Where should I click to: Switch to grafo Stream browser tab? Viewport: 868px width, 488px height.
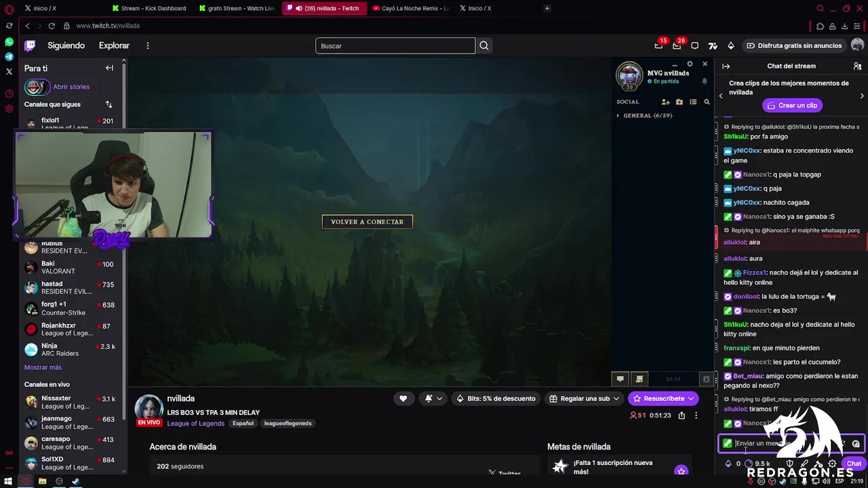[x=237, y=8]
